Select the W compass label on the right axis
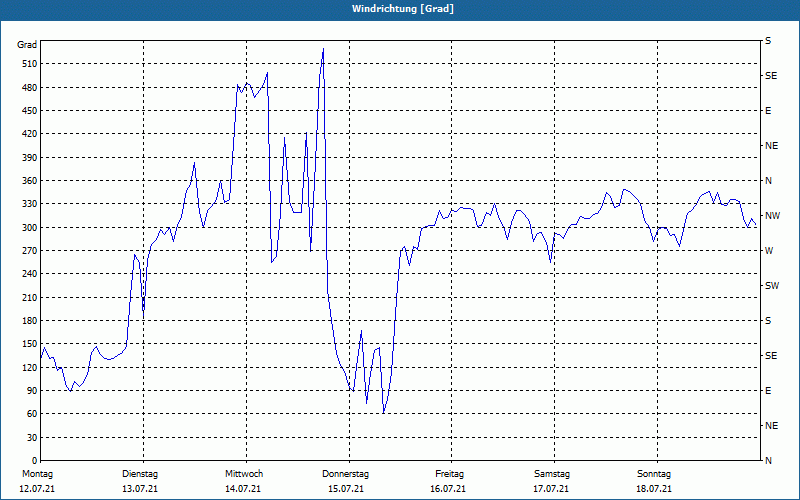800x500 pixels. tap(769, 251)
